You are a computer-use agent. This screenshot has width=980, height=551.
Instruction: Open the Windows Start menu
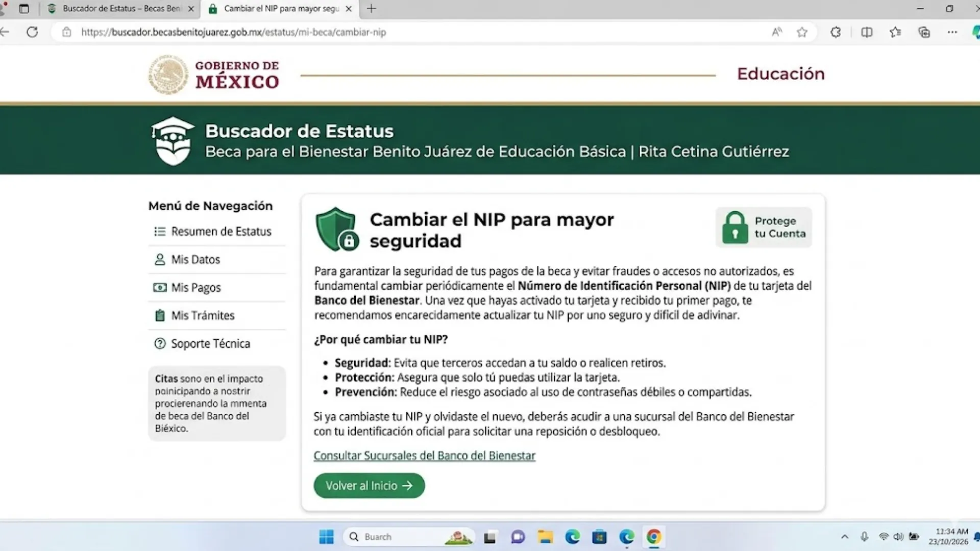click(326, 537)
